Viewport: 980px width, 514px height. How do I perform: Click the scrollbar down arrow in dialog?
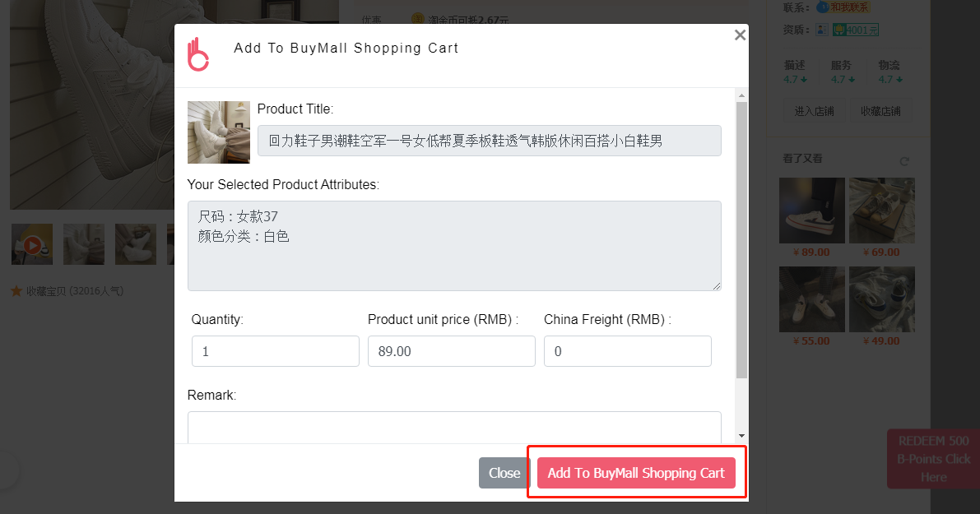[741, 435]
